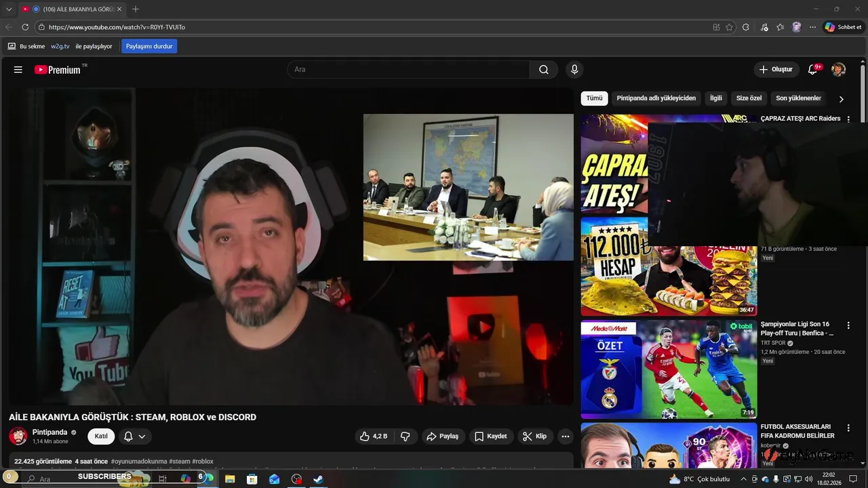Click in the YouTube Ara search field
This screenshot has width=868, height=488.
(408, 69)
